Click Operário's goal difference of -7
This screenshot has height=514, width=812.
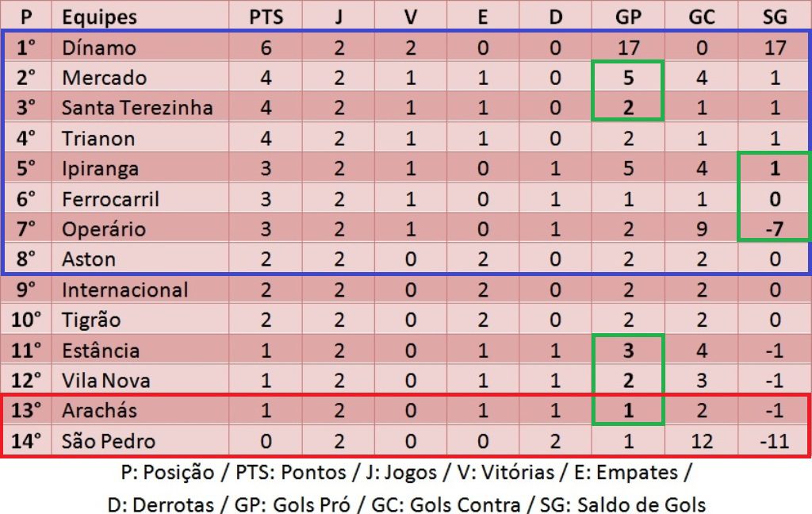(x=775, y=229)
